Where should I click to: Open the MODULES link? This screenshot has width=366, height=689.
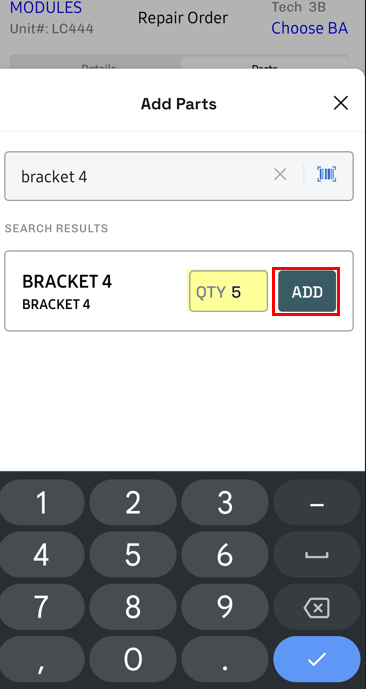pos(46,7)
